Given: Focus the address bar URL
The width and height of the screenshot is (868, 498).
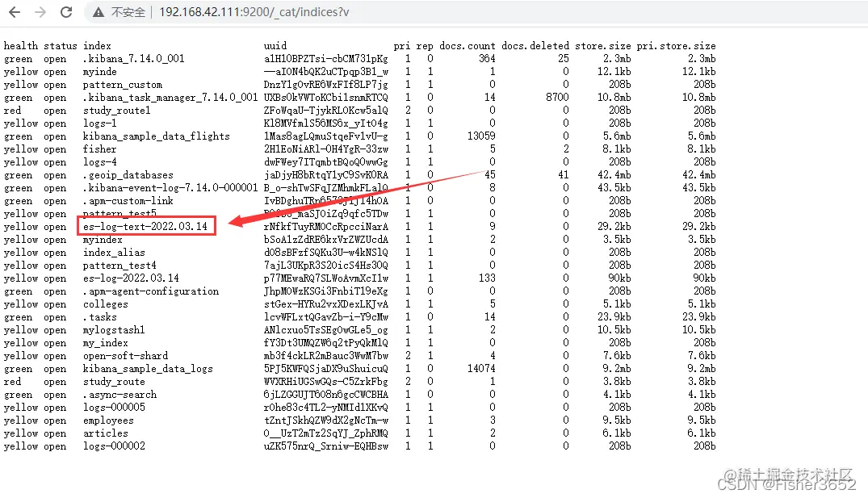Looking at the screenshot, I should pyautogui.click(x=254, y=12).
